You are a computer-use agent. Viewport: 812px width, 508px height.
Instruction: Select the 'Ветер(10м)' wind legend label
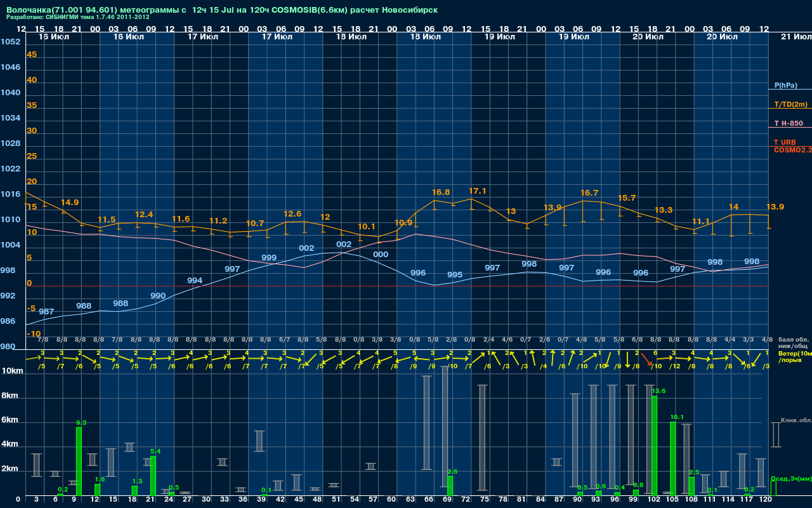(x=795, y=353)
